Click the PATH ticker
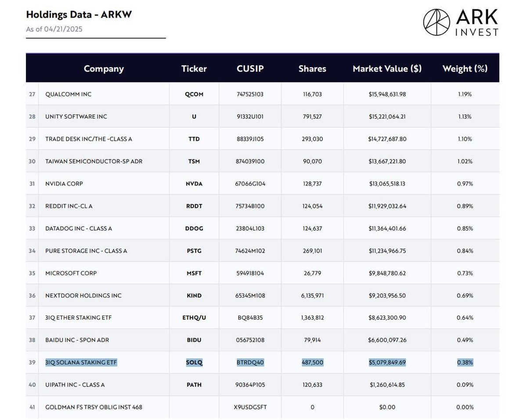This screenshot has height=420, width=527. (194, 385)
